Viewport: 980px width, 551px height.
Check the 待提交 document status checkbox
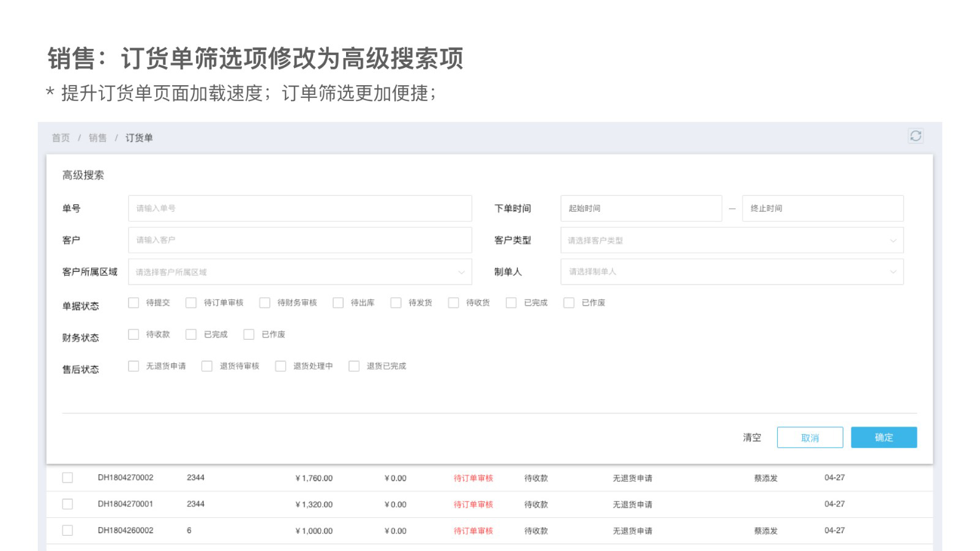134,302
